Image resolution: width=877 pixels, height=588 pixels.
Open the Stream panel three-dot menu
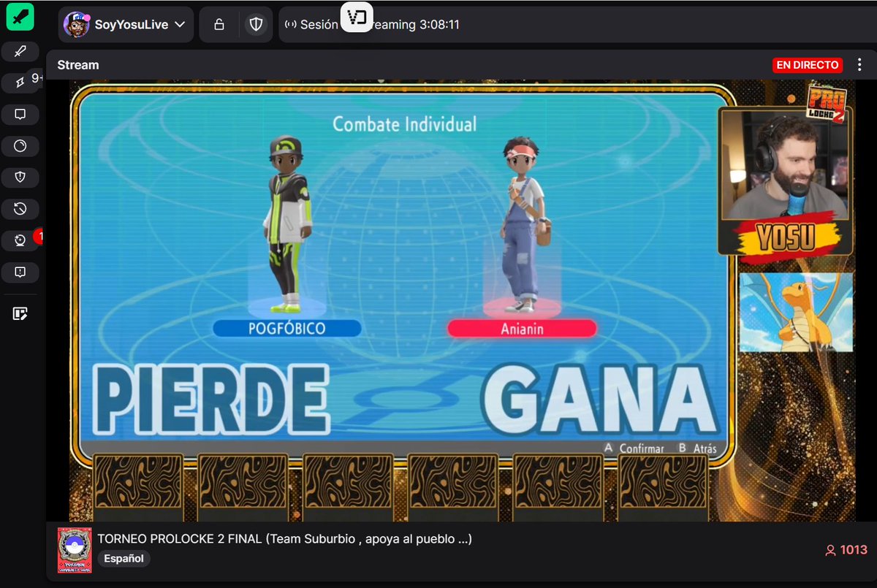tap(859, 65)
